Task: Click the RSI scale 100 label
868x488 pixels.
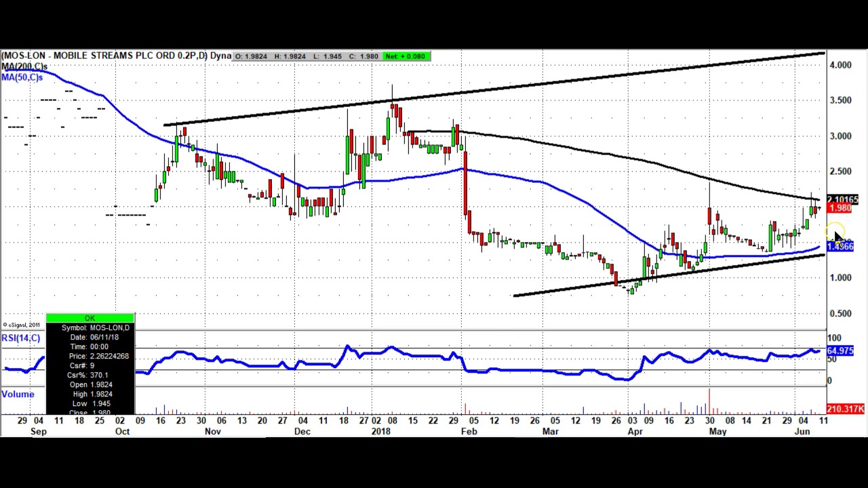Action: [834, 338]
